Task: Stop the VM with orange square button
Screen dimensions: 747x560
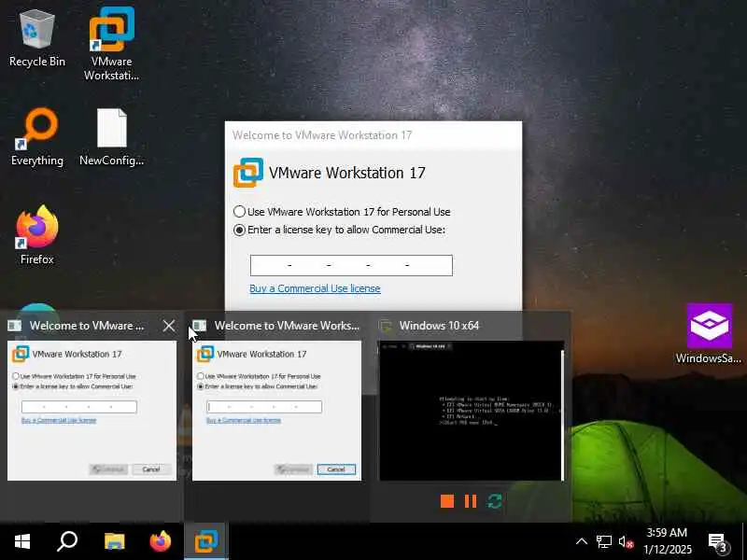Action: click(447, 501)
